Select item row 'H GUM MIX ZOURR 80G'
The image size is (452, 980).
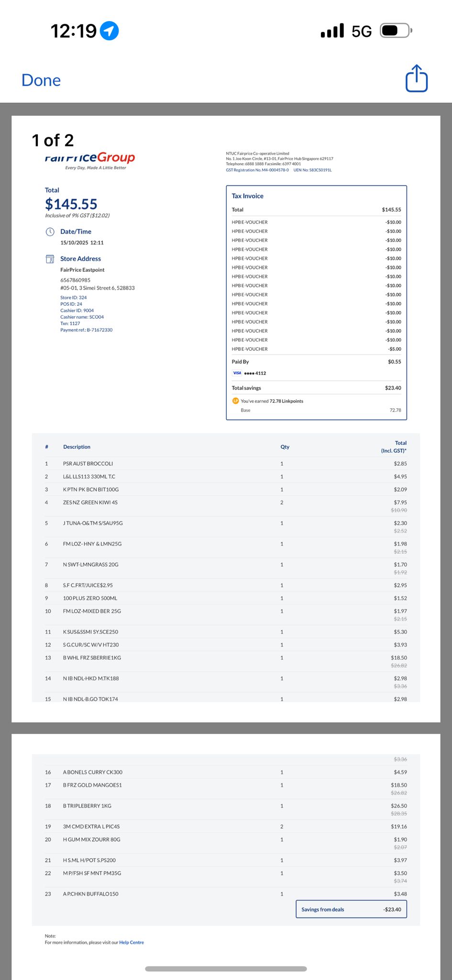coord(226,843)
